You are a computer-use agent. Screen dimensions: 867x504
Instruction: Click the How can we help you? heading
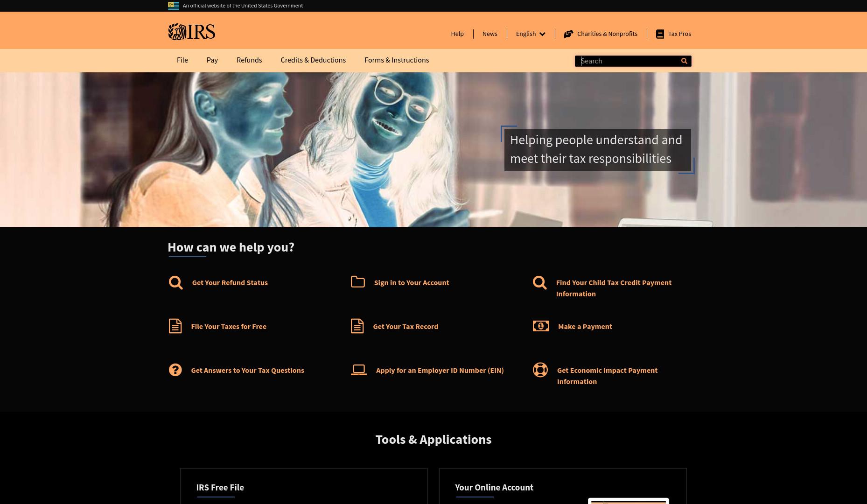click(x=231, y=247)
